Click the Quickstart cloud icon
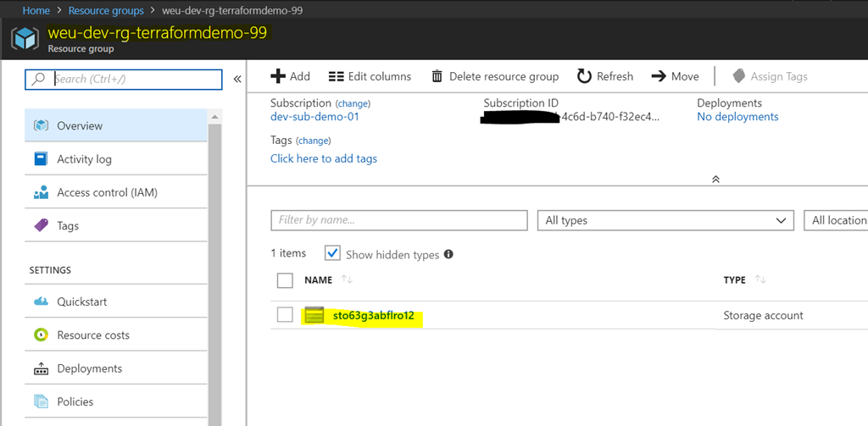The height and width of the screenshot is (426, 868). [x=41, y=302]
